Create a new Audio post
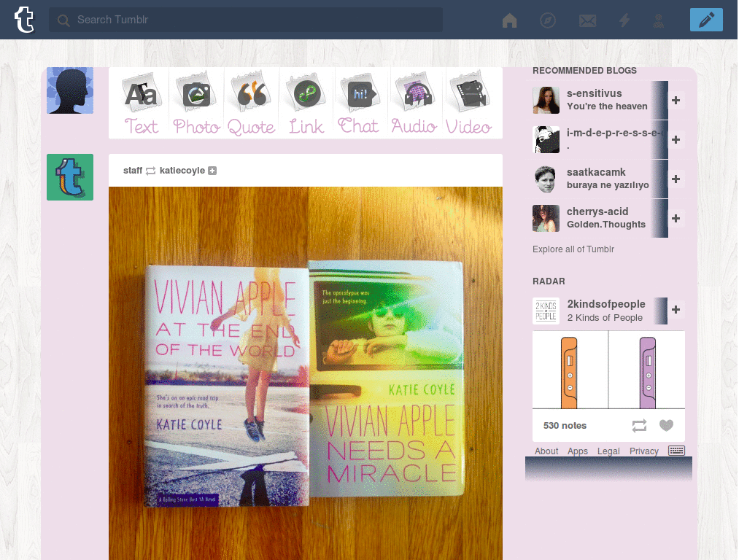 pyautogui.click(x=414, y=103)
